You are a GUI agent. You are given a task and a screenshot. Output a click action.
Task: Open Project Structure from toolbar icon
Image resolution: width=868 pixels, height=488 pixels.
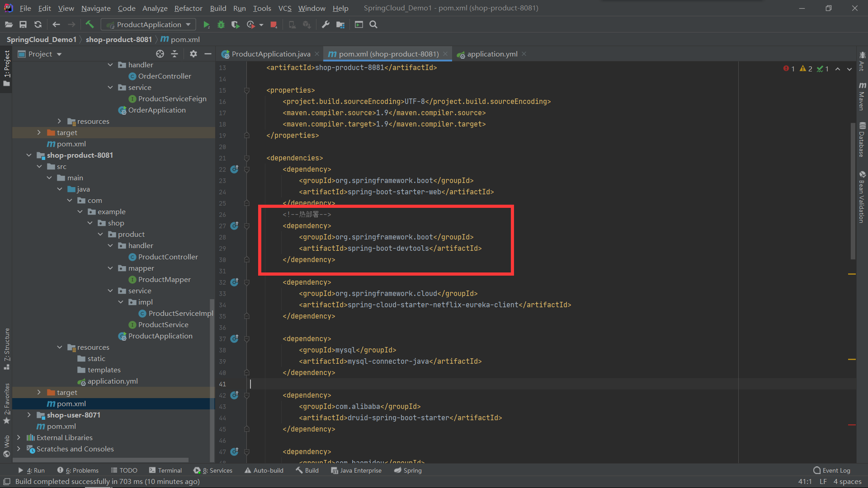340,25
